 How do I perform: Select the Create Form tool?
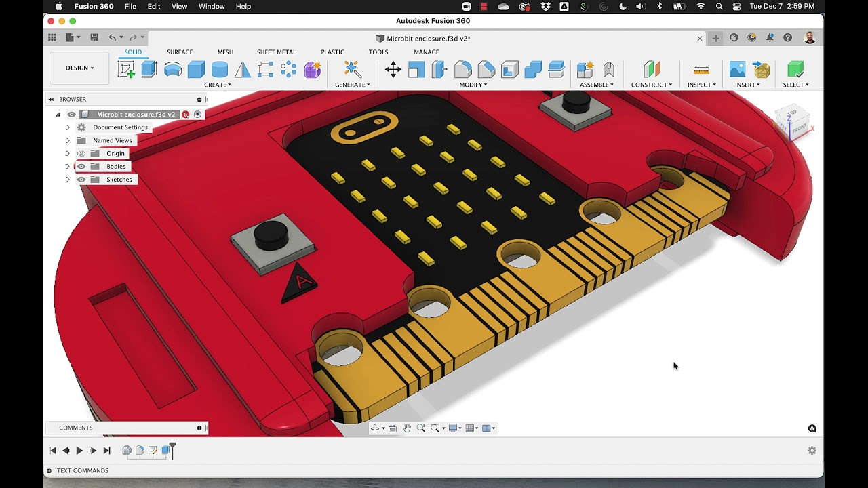pyautogui.click(x=313, y=69)
